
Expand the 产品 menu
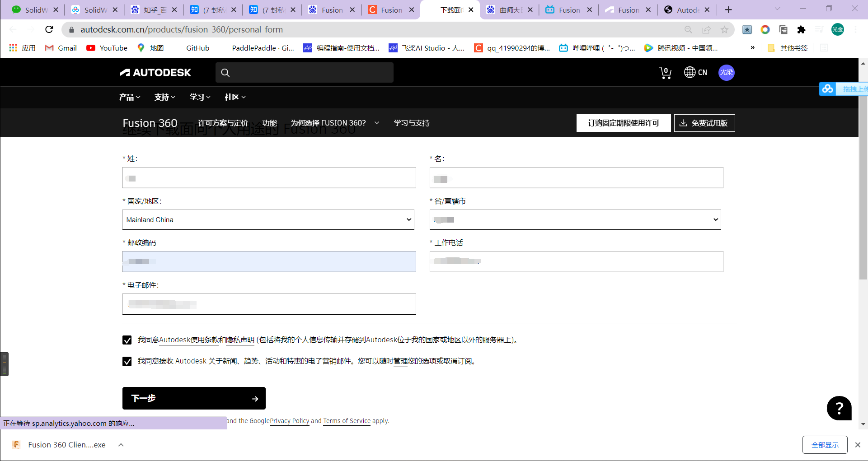[130, 97]
